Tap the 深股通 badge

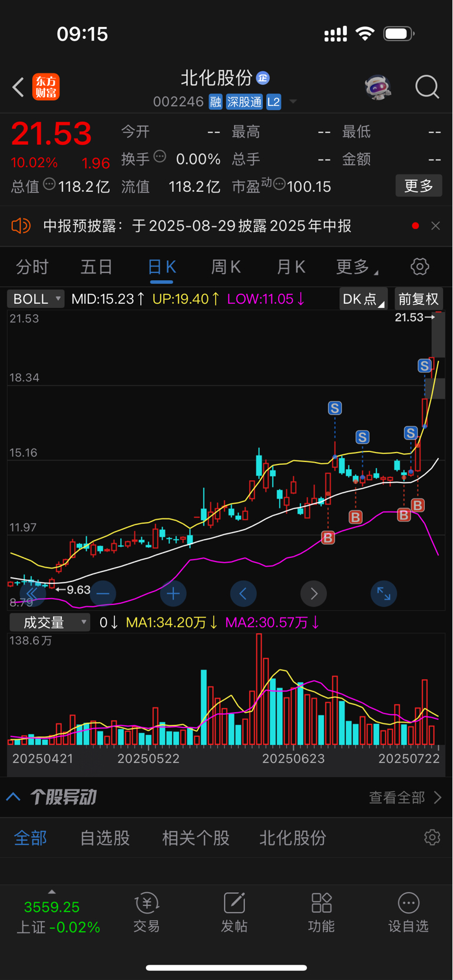pyautogui.click(x=244, y=102)
